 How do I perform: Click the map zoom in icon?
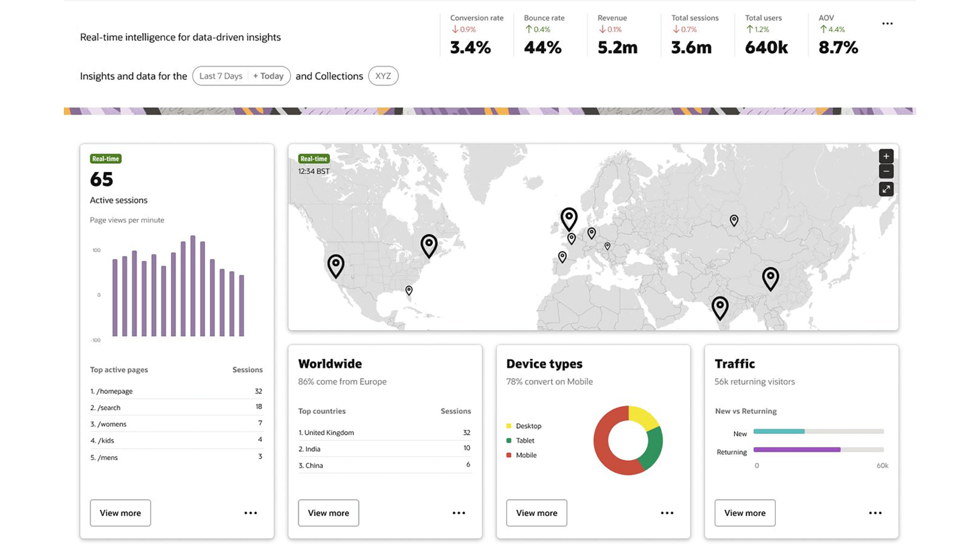pyautogui.click(x=886, y=156)
